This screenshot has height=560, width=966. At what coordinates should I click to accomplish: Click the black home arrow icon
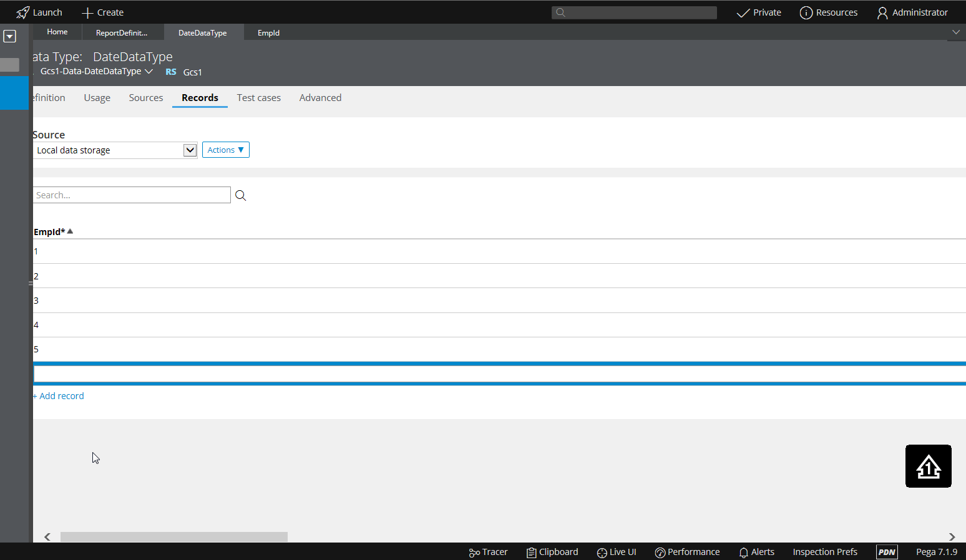[x=929, y=466]
